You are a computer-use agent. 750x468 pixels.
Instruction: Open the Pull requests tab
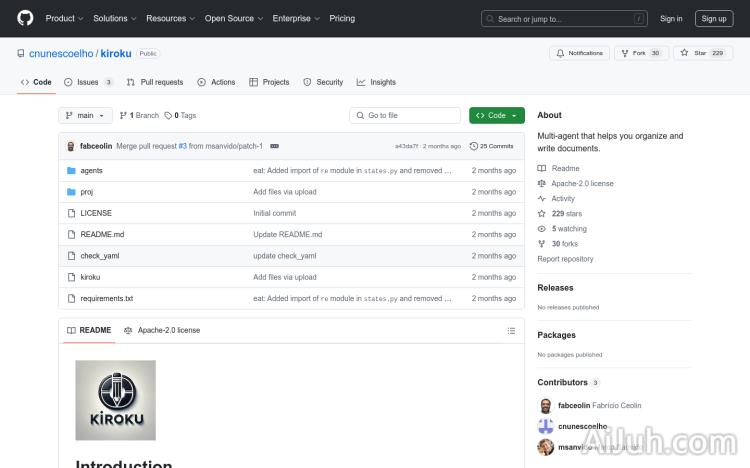coord(155,82)
